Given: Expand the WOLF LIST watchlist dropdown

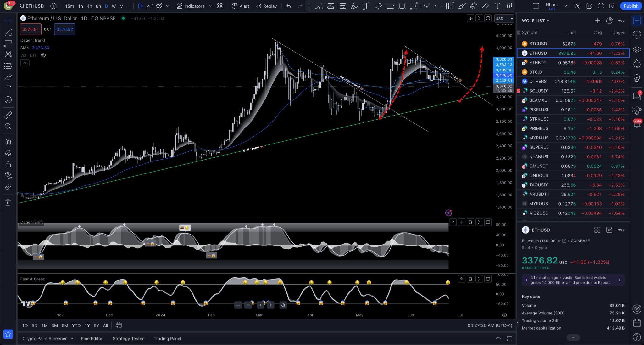Looking at the screenshot, I should 548,20.
